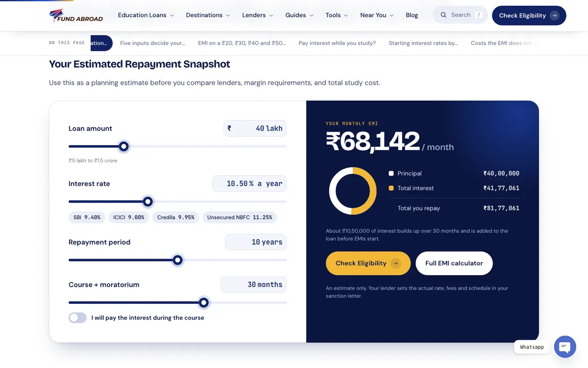Click the arrow in header Check Eligibility
The height and width of the screenshot is (368, 588).
coord(555,15)
